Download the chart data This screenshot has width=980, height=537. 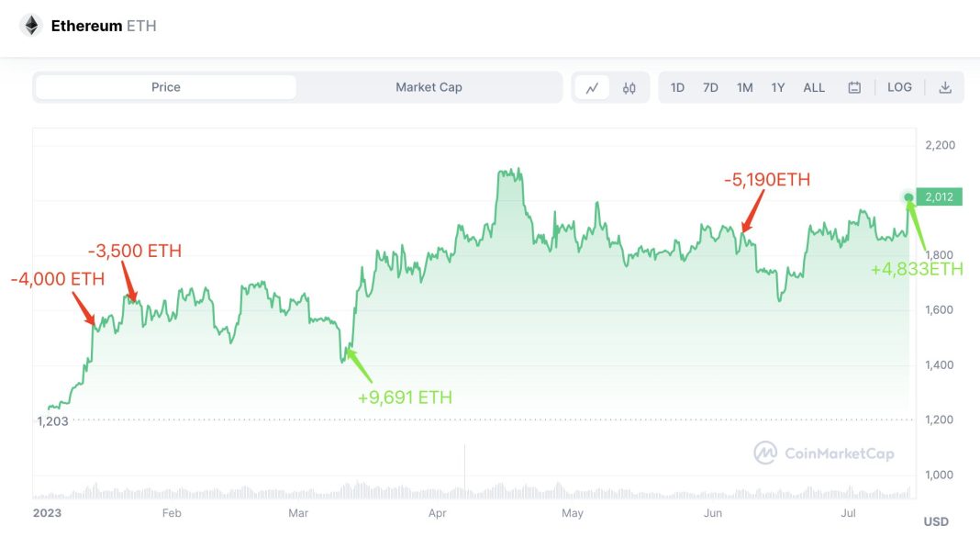point(945,88)
